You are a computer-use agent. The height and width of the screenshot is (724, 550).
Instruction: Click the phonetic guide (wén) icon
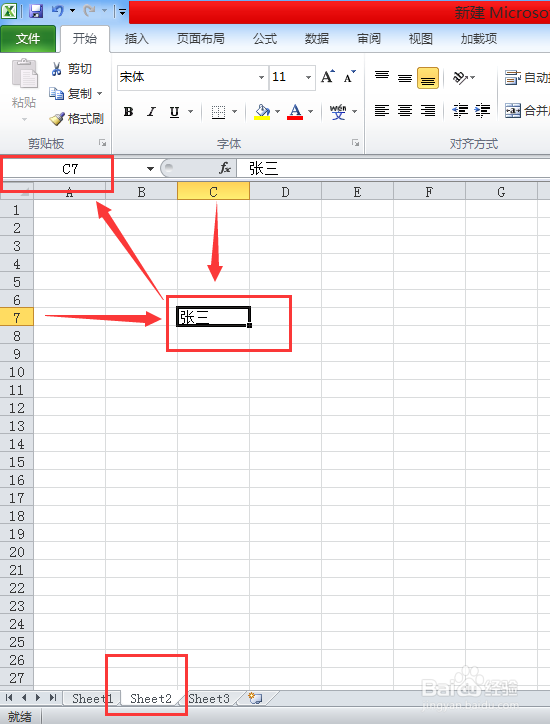click(338, 112)
